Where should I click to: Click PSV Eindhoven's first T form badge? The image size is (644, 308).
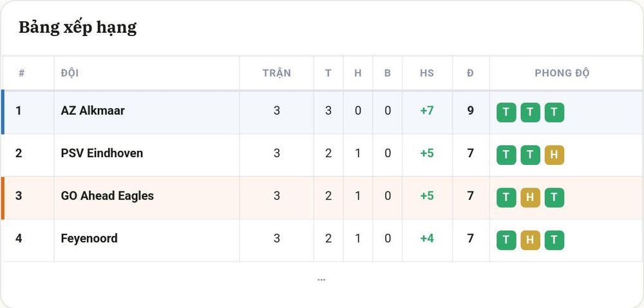(506, 155)
